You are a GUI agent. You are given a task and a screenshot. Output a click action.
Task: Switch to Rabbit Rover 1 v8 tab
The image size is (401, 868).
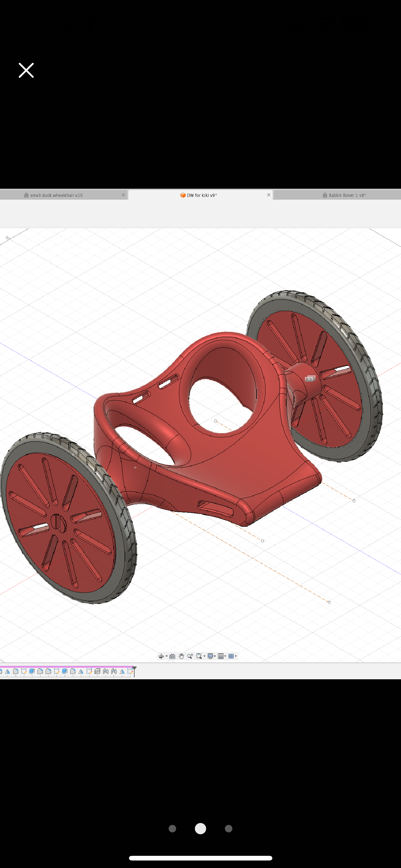pyautogui.click(x=347, y=195)
